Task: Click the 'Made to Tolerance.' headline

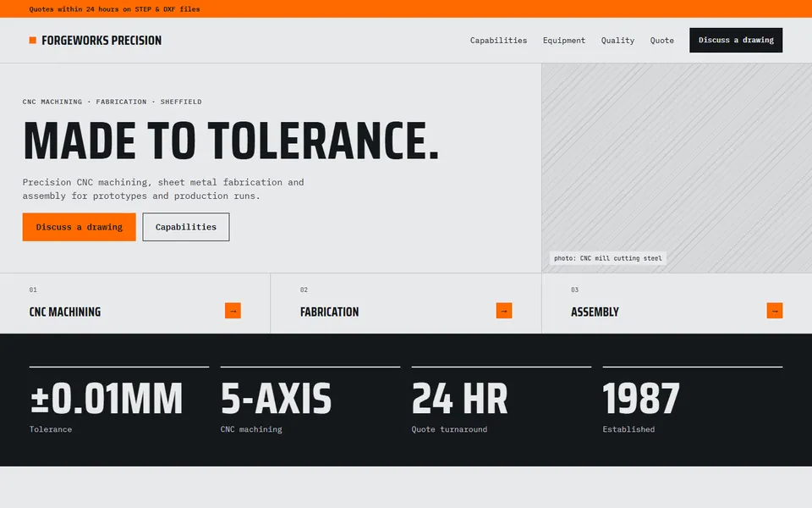Action: (231, 141)
